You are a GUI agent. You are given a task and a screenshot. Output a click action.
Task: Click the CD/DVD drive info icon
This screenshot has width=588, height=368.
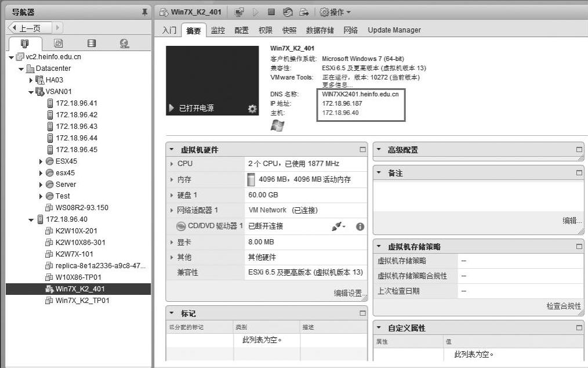[x=360, y=226]
